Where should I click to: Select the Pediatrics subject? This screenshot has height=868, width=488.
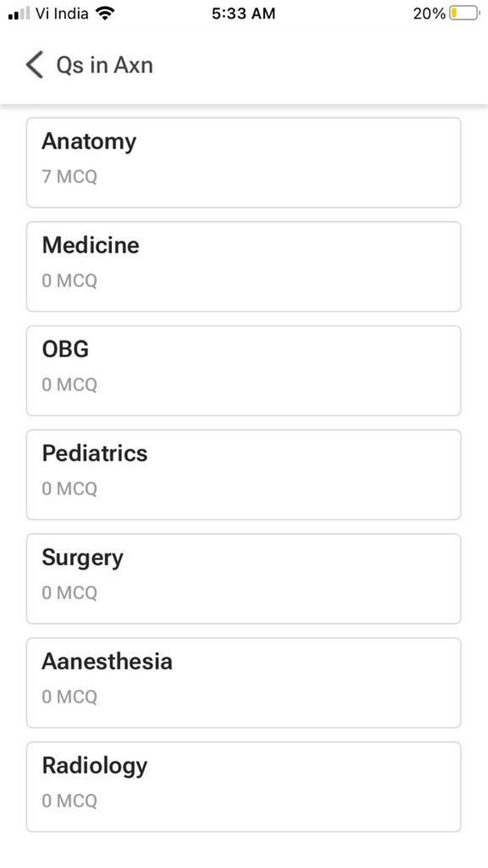coord(243,474)
